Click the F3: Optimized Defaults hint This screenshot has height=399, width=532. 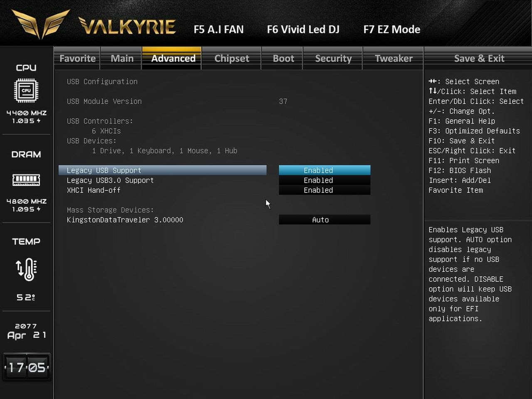pos(474,131)
